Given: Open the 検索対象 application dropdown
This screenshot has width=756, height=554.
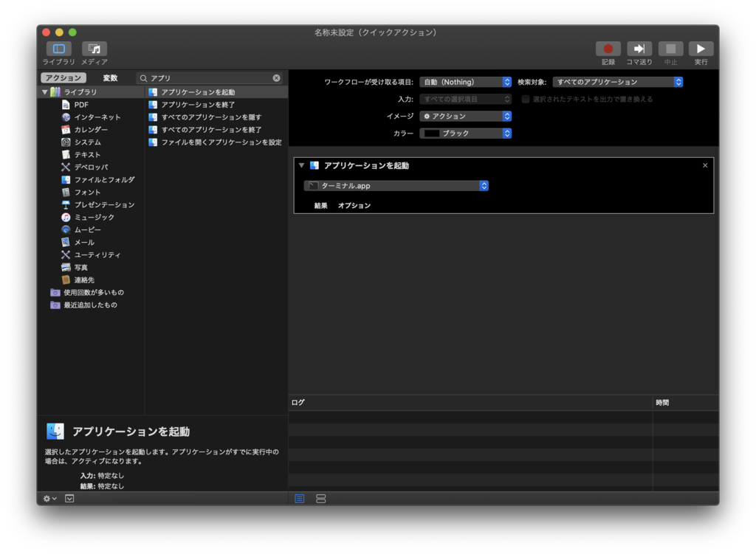Looking at the screenshot, I should 618,82.
